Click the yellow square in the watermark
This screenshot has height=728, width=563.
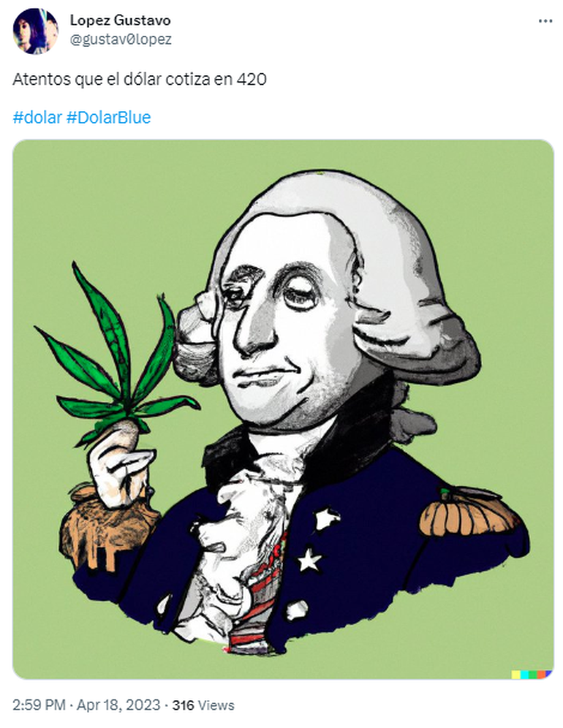point(515,674)
